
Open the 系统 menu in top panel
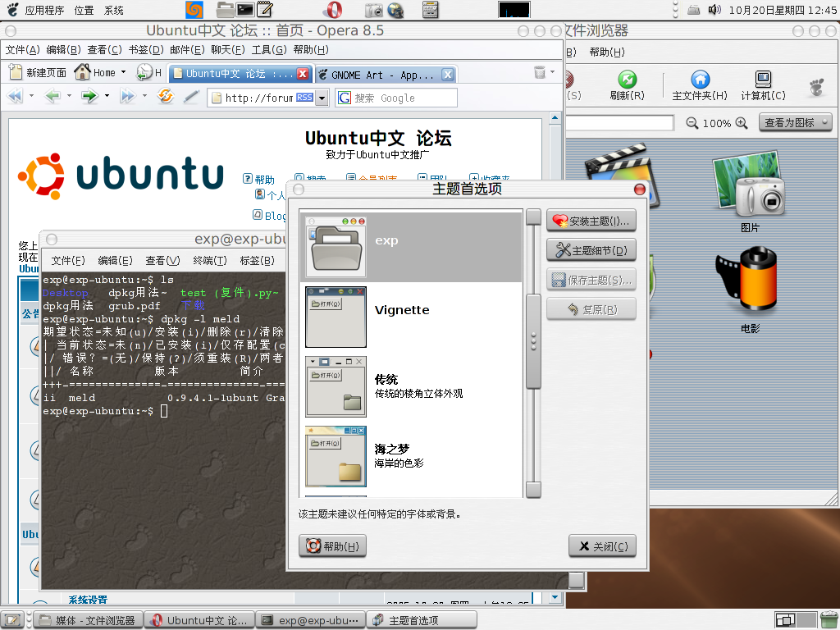(113, 10)
